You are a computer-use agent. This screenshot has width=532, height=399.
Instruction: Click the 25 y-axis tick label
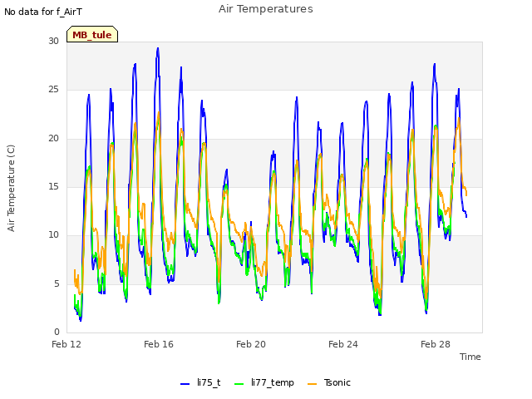(x=53, y=90)
